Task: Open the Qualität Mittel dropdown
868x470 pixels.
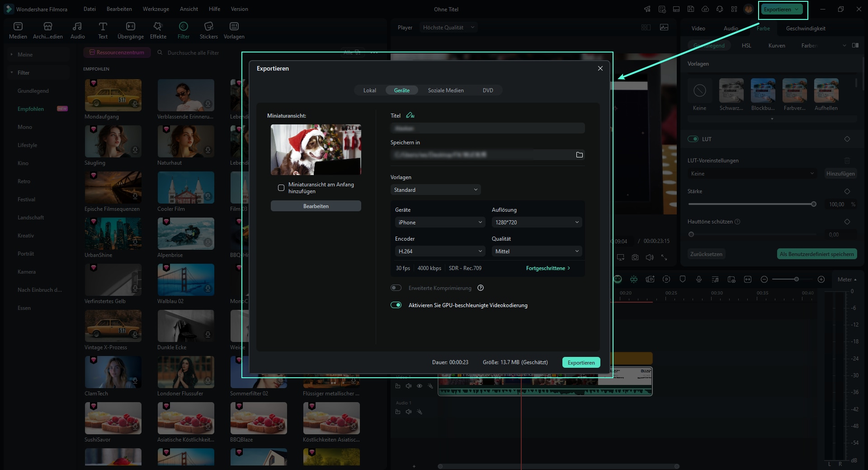Action: point(537,251)
